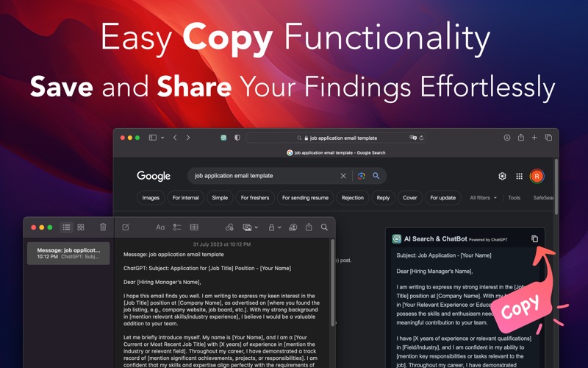Select the Cover filter chip
Image resolution: width=588 pixels, height=368 pixels.
[x=410, y=198]
